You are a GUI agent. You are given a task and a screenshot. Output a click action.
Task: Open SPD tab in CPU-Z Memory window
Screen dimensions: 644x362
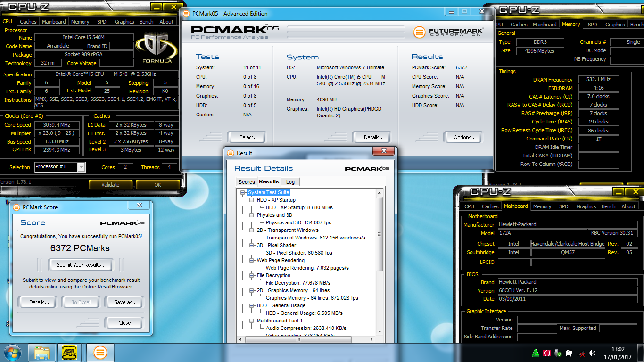click(593, 25)
